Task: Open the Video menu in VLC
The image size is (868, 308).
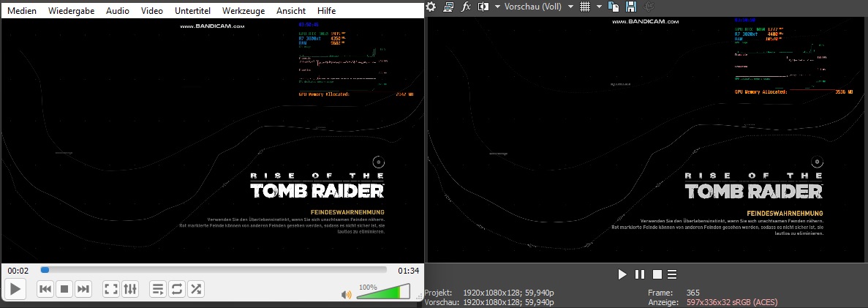Action: pos(151,10)
